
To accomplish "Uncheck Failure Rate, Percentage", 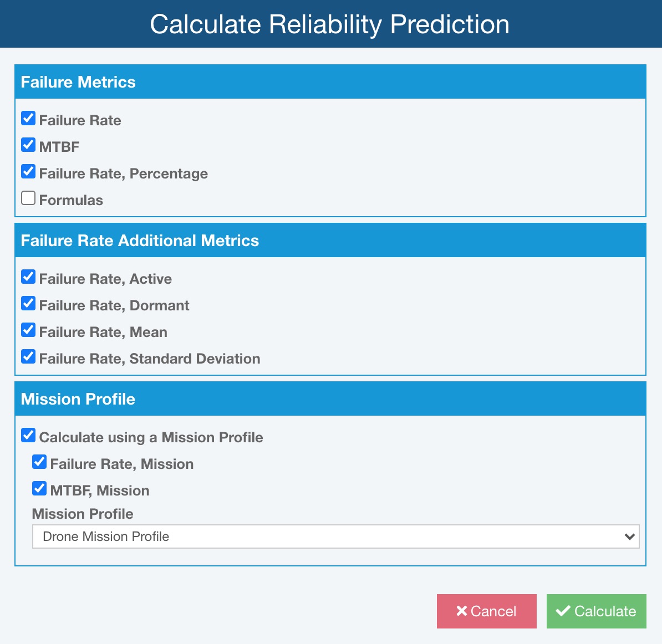I will point(28,171).
